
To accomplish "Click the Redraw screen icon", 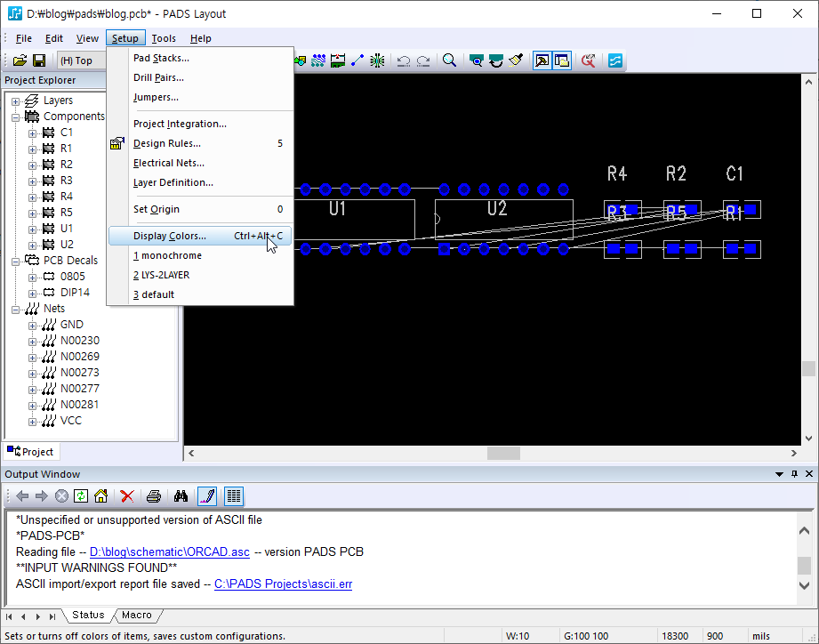I will pyautogui.click(x=495, y=60).
